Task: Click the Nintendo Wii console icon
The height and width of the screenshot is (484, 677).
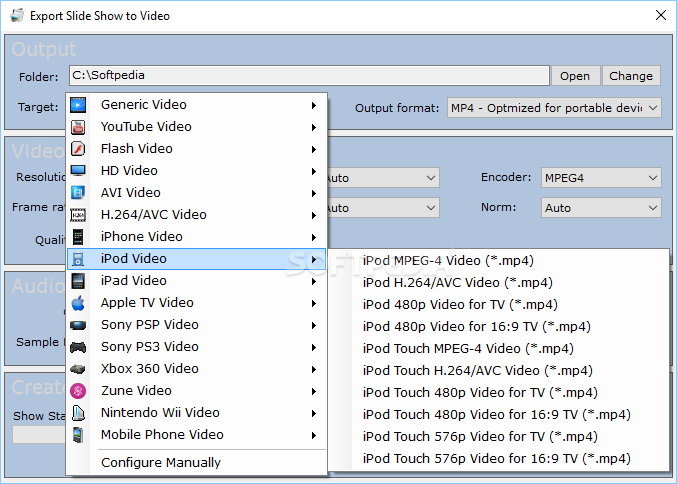Action: [x=78, y=413]
